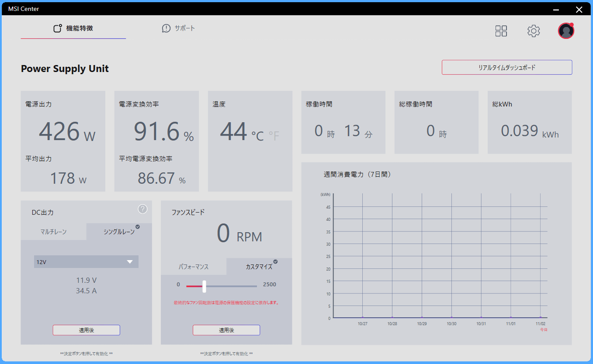Open the apps grid icon
Image resolution: width=593 pixels, height=364 pixels.
501,31
